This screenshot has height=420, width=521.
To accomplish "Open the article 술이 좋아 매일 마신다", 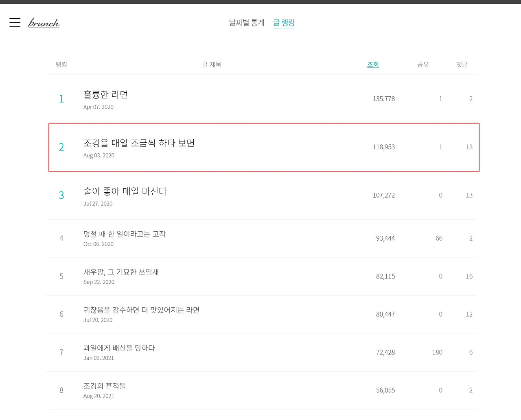I will pos(125,191).
